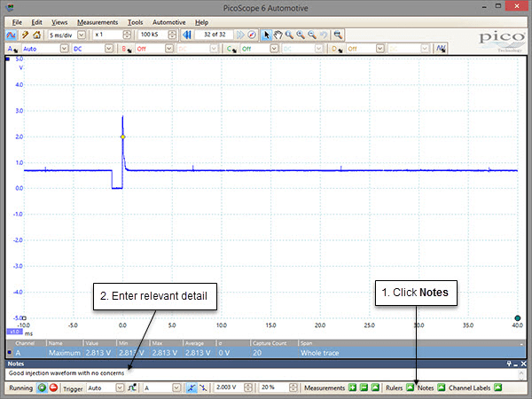Viewport: 532px width, 399px height.
Task: Open the buffer navigator compass icon
Action: (x=252, y=35)
